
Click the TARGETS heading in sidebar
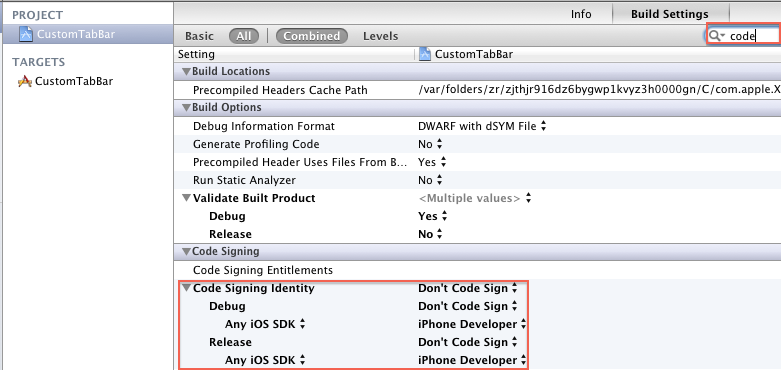point(39,62)
